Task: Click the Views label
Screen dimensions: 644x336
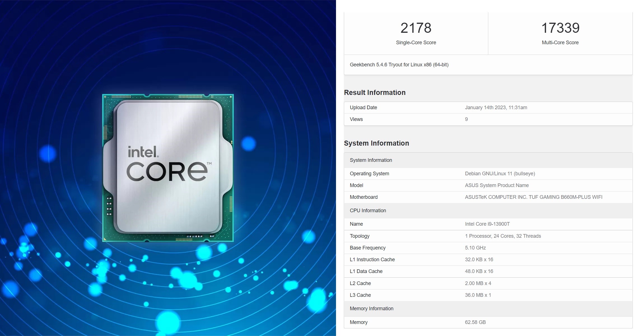Action: 356,119
